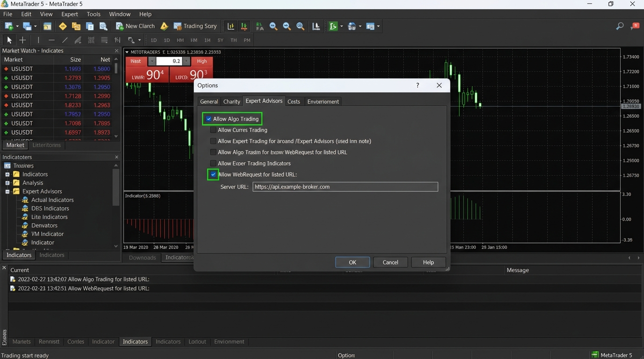Switch to Charity tab in Options
The height and width of the screenshot is (359, 644).
coord(232,101)
